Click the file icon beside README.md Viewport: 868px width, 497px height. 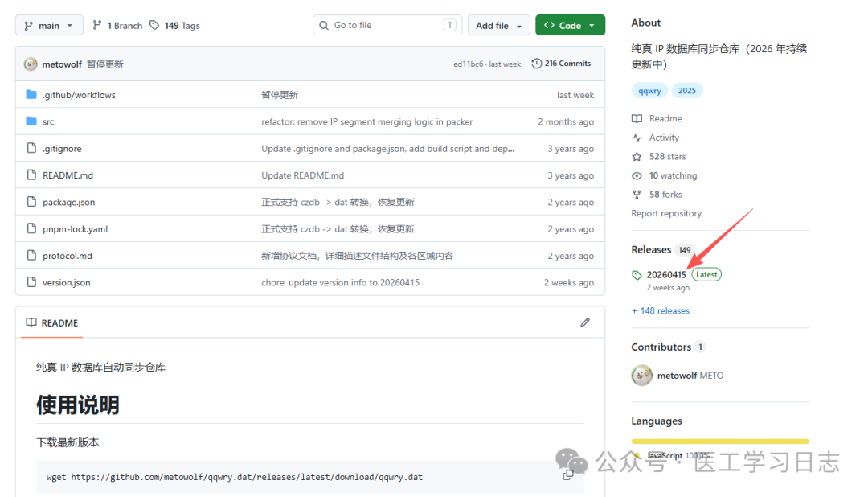[31, 175]
